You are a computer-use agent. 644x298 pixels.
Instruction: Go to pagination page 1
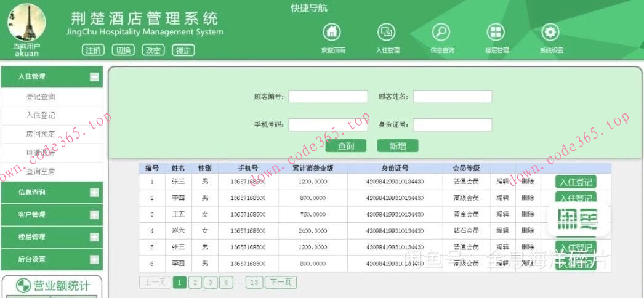180,283
